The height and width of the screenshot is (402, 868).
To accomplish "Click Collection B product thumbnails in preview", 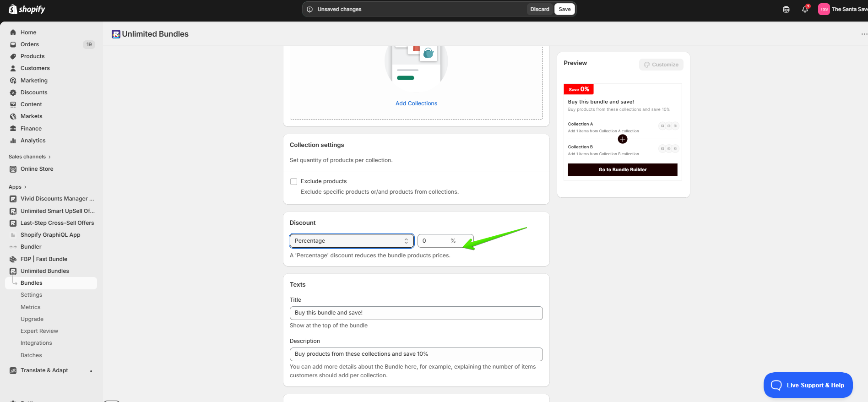I will pyautogui.click(x=669, y=149).
